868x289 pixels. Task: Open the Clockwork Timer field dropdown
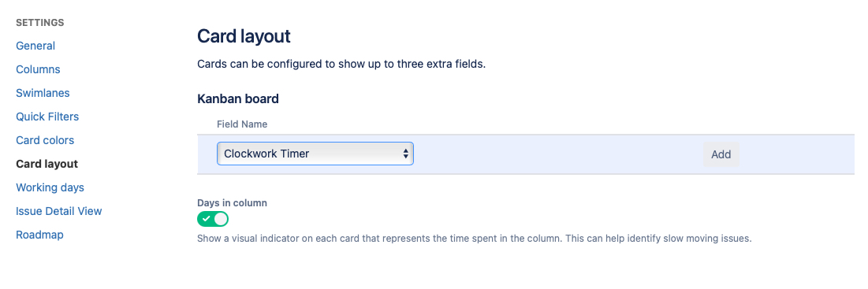point(315,154)
